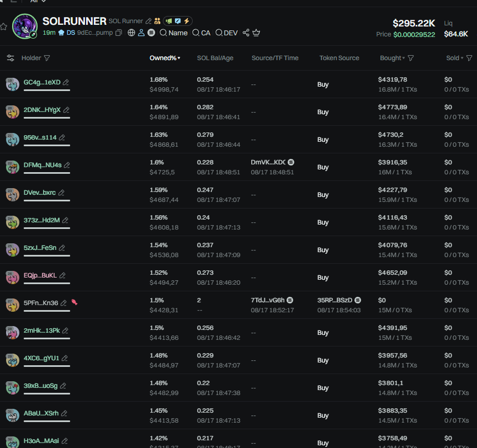This screenshot has width=477, height=448.
Task: Click the share icon in header
Action: click(246, 33)
